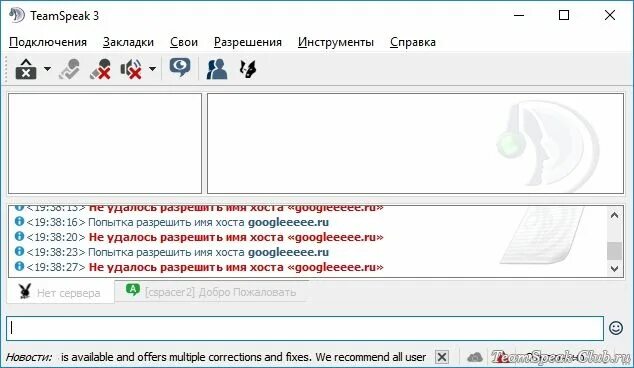
Task: Select the 19:38:20 host resolve error line
Action: 236,237
